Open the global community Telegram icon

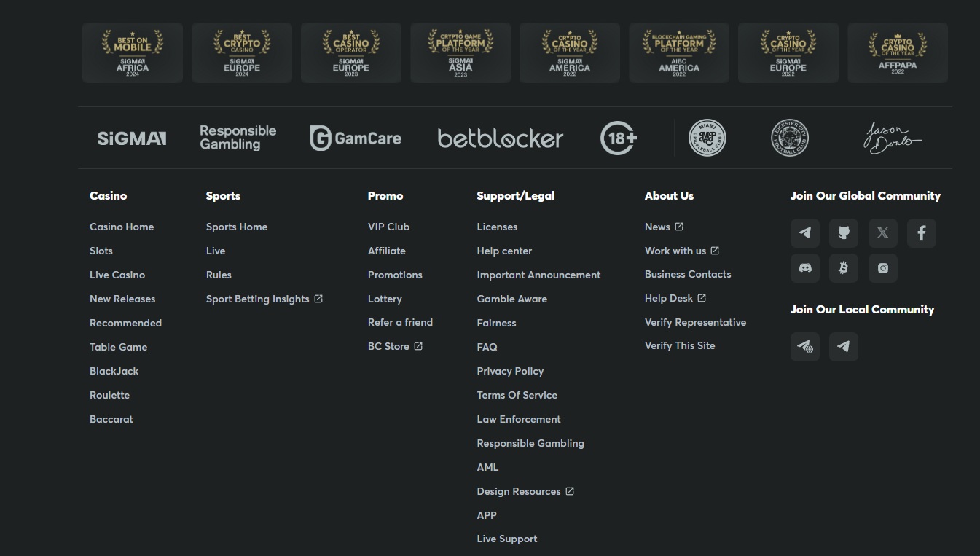pyautogui.click(x=805, y=233)
